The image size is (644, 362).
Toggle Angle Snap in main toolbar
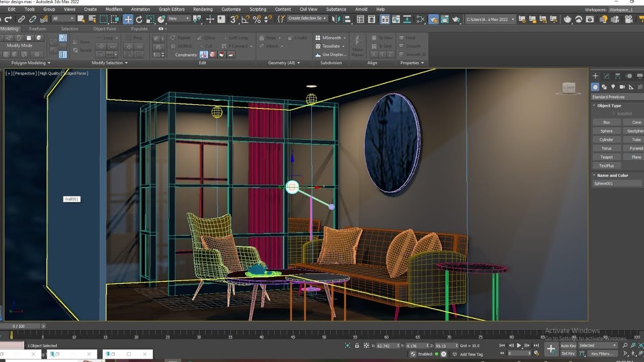(245, 19)
